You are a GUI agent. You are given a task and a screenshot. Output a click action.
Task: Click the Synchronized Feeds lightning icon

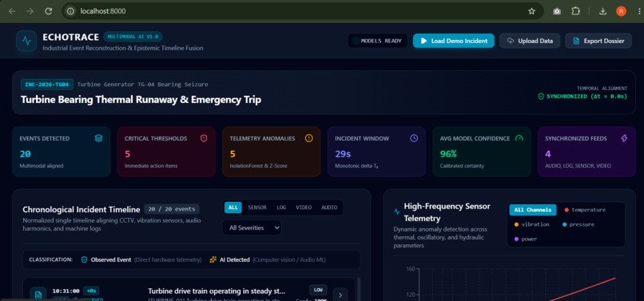(624, 138)
